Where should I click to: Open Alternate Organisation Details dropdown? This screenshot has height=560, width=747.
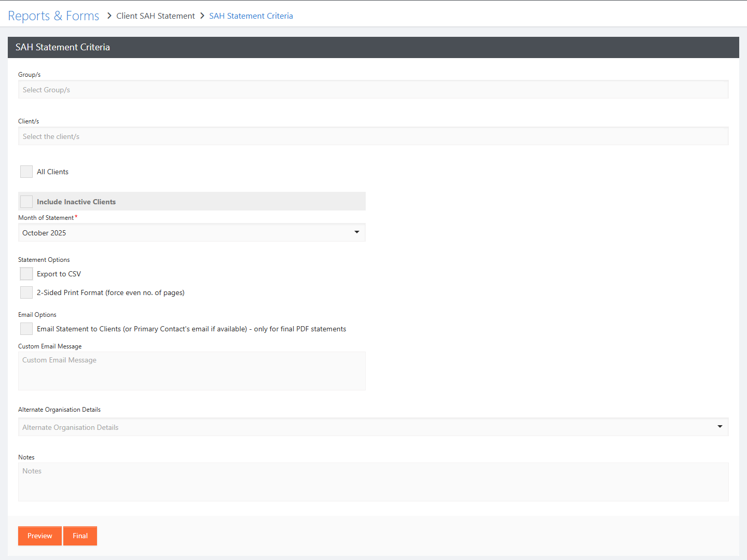tap(374, 427)
